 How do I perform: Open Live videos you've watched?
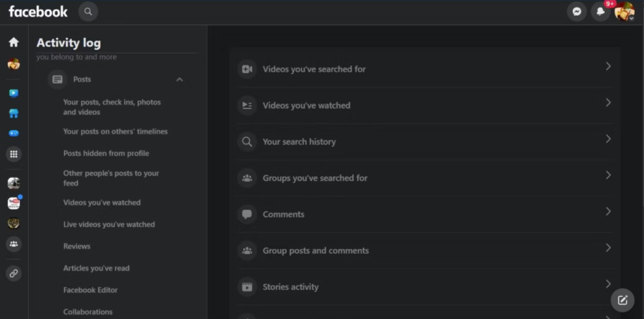point(109,224)
